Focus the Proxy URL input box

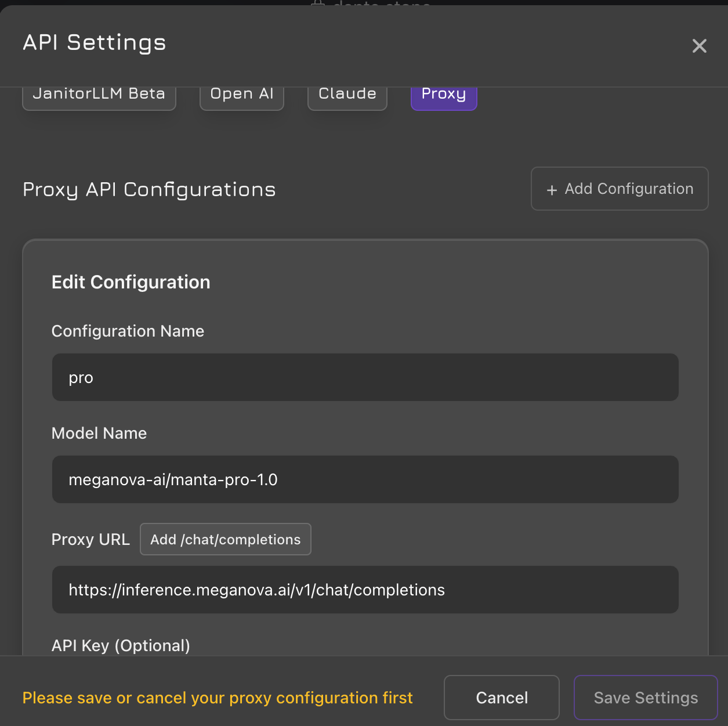pos(365,590)
